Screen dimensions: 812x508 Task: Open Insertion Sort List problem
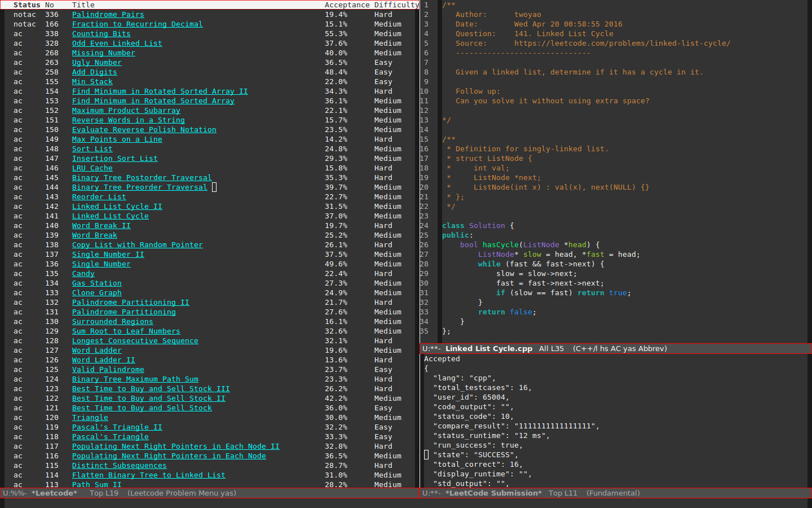[x=114, y=159]
